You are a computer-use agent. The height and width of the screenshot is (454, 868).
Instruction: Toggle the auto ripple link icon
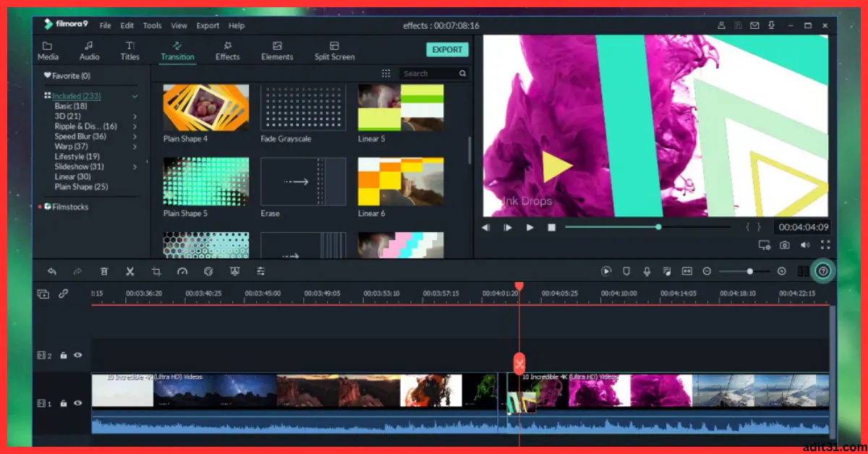pyautogui.click(x=64, y=294)
